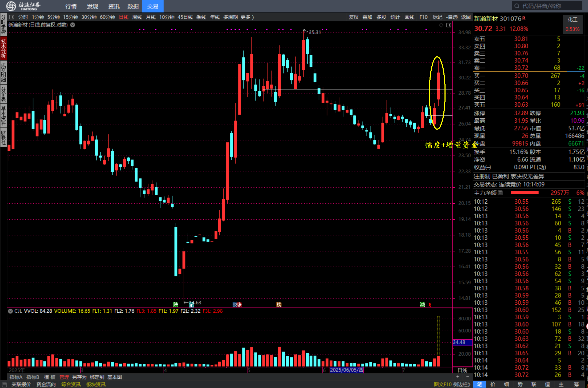Screen dimensions: 588x388
Task: Click the 标记 mark button
Action: (x=438, y=17)
